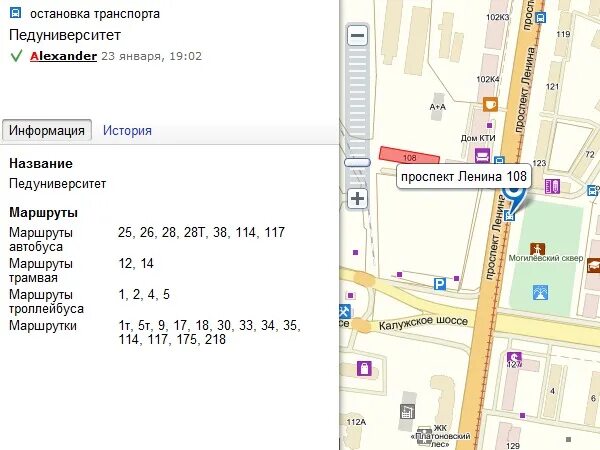
Task: Click the Маршруты трамвая label
Action: coord(41,271)
